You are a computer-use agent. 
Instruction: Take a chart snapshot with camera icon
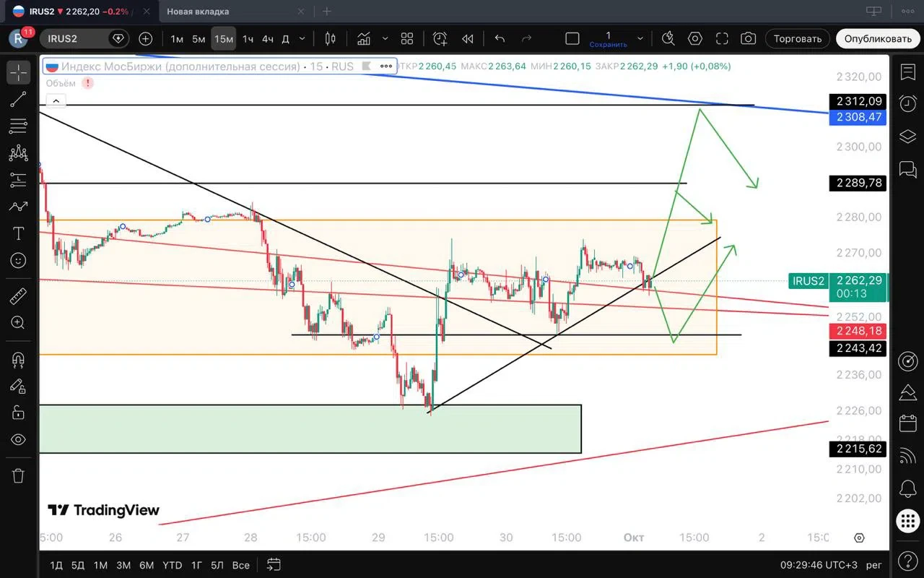tap(749, 38)
